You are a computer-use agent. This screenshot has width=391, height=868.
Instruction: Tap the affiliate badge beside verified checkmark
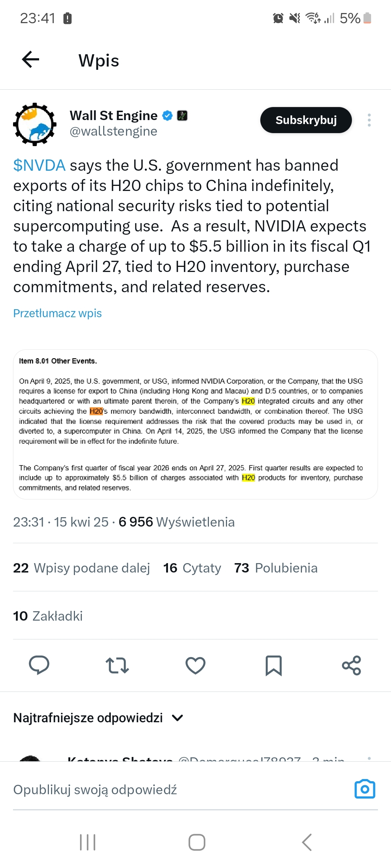182,116
